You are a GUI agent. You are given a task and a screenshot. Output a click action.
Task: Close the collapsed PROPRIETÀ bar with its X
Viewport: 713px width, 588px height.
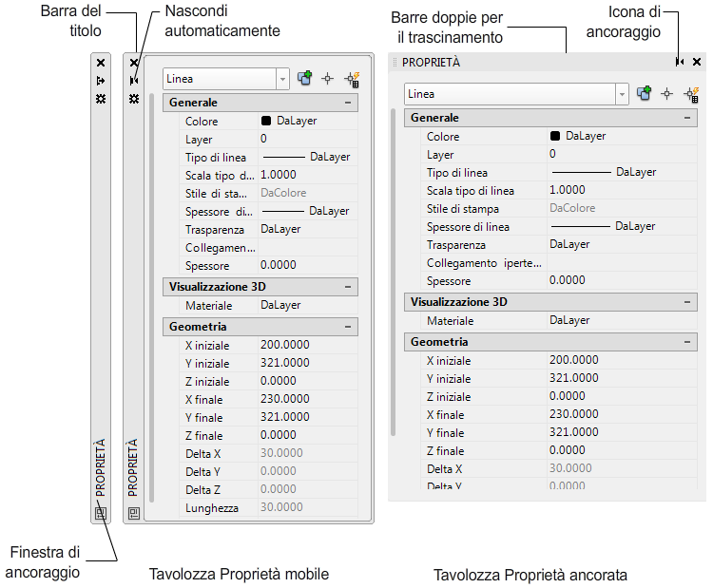click(x=101, y=63)
